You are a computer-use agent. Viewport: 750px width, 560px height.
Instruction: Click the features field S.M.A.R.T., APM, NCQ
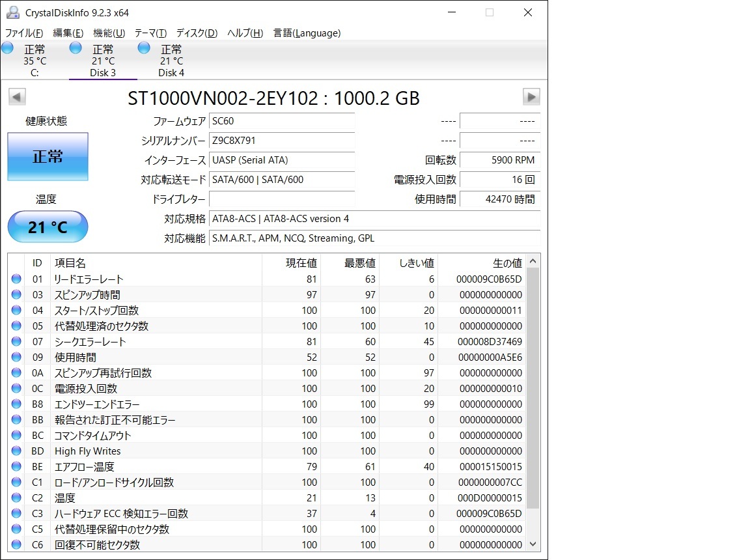(x=374, y=238)
